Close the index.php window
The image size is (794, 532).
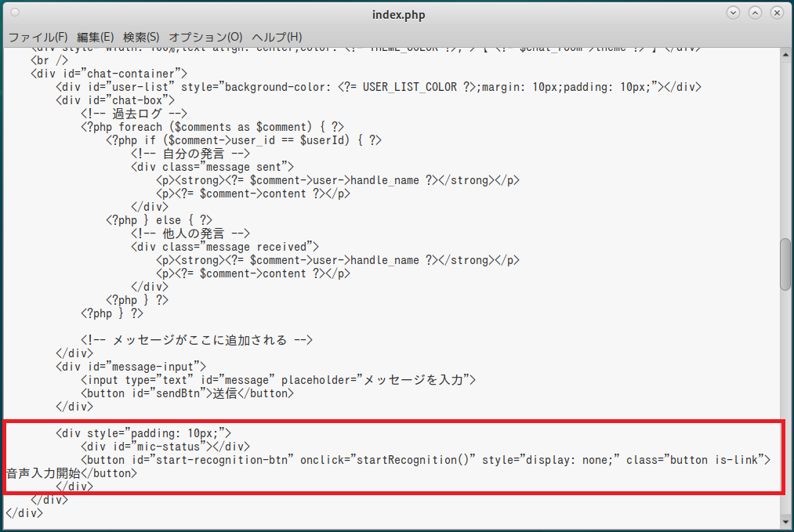[777, 13]
